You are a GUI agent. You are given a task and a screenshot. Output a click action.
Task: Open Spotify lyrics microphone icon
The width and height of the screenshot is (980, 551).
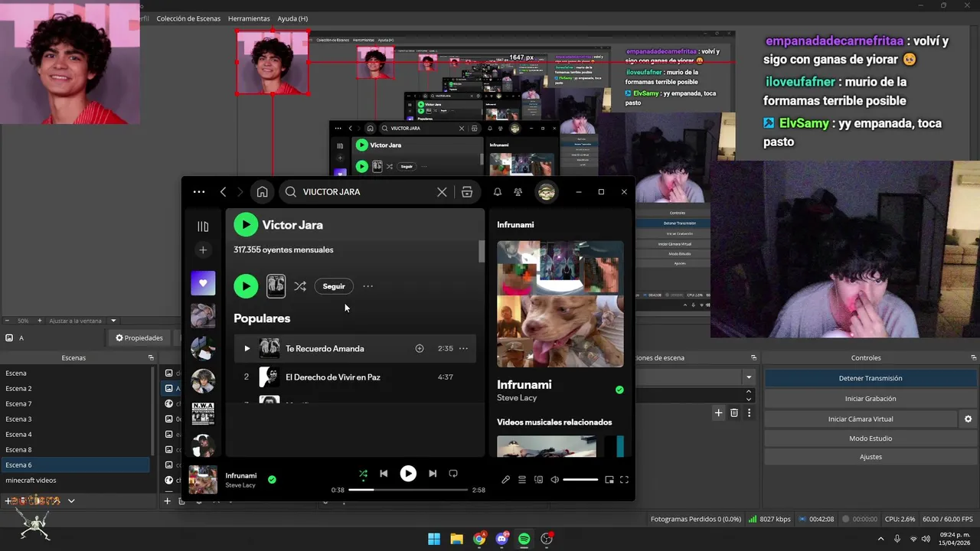(x=505, y=480)
